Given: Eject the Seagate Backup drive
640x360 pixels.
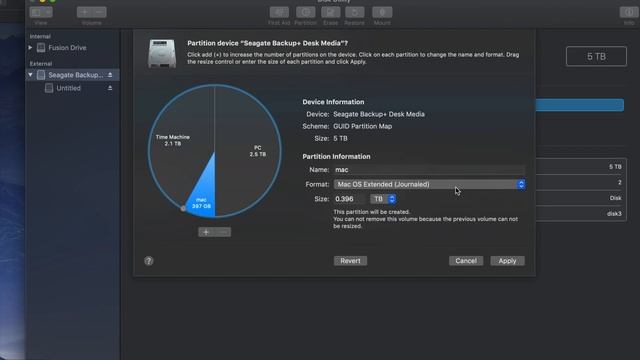Looking at the screenshot, I should [x=110, y=75].
